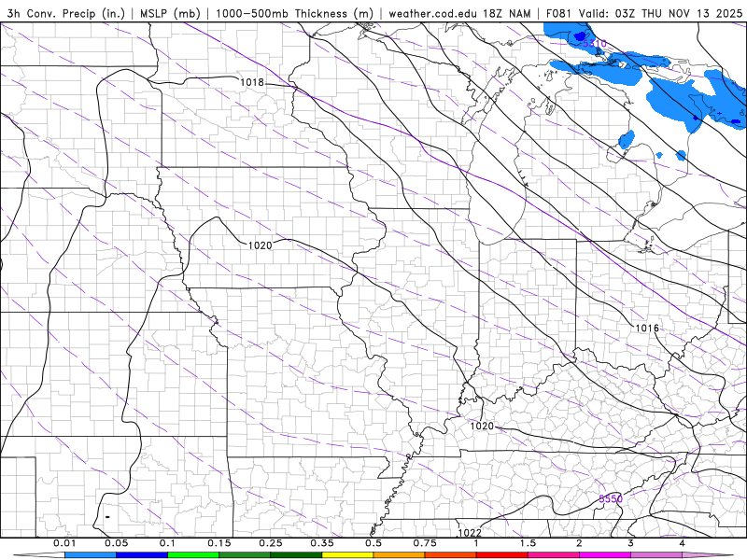Click the 0.05 legend value

116,543
